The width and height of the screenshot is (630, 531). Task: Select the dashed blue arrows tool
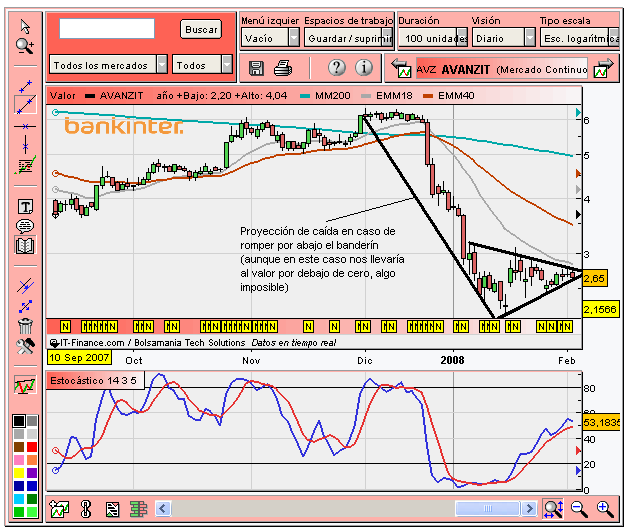point(25,306)
